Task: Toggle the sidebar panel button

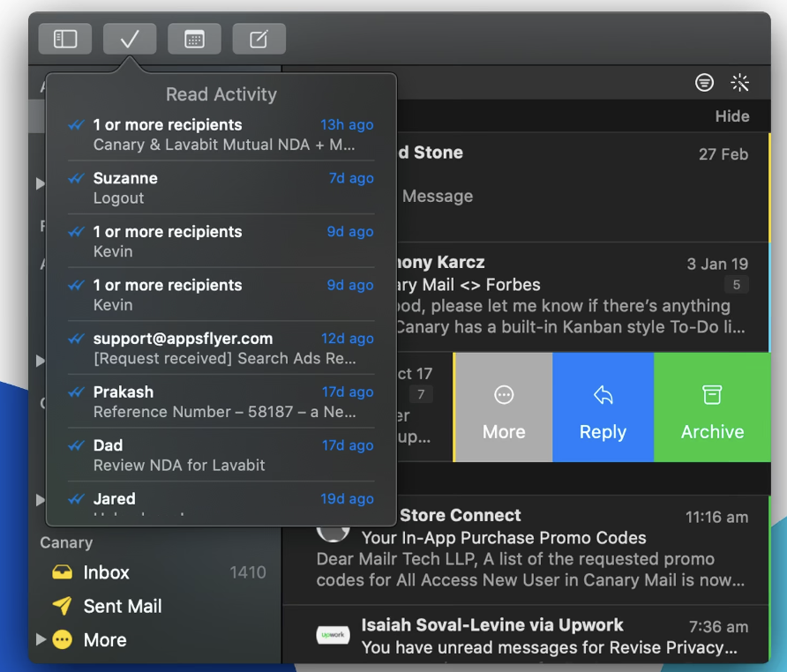Action: (64, 39)
